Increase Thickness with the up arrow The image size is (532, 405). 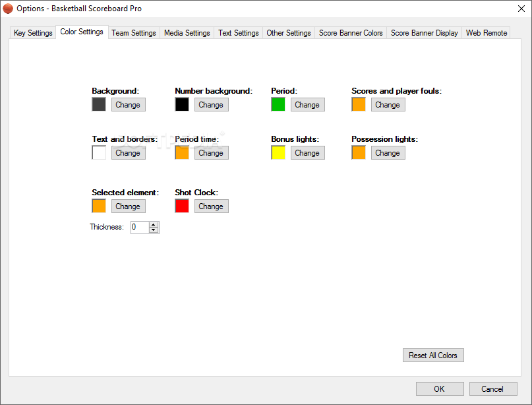(x=154, y=224)
